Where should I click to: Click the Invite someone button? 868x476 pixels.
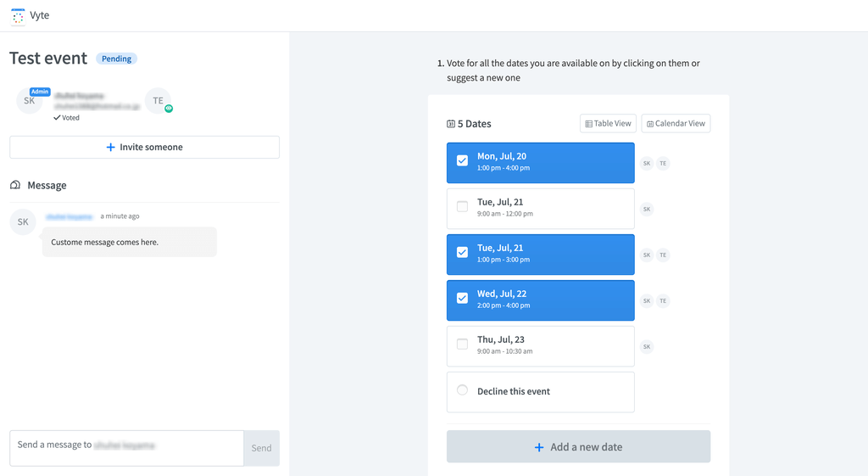[144, 147]
